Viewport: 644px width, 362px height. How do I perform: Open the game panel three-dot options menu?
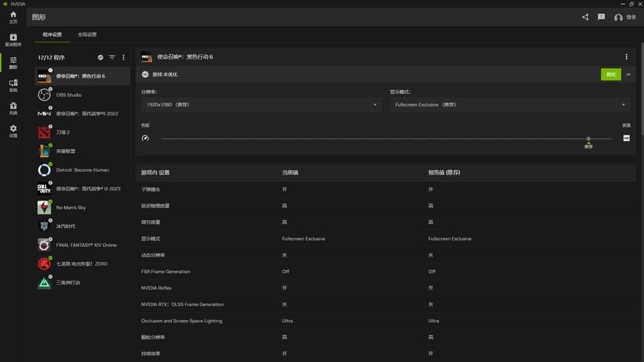pyautogui.click(x=627, y=57)
